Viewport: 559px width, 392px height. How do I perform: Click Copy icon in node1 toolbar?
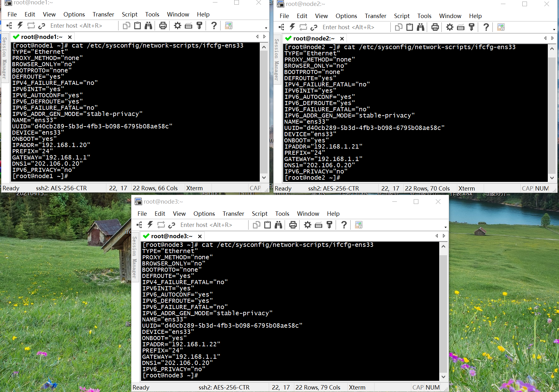pos(126,25)
